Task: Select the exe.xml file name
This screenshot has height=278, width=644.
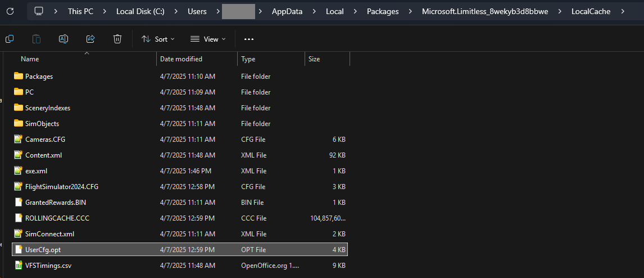Action: pos(36,171)
